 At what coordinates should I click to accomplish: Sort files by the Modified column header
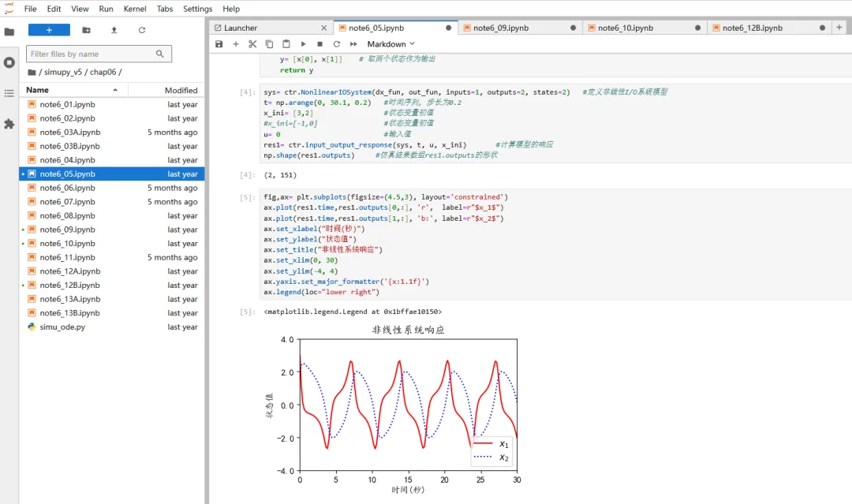pos(166,90)
